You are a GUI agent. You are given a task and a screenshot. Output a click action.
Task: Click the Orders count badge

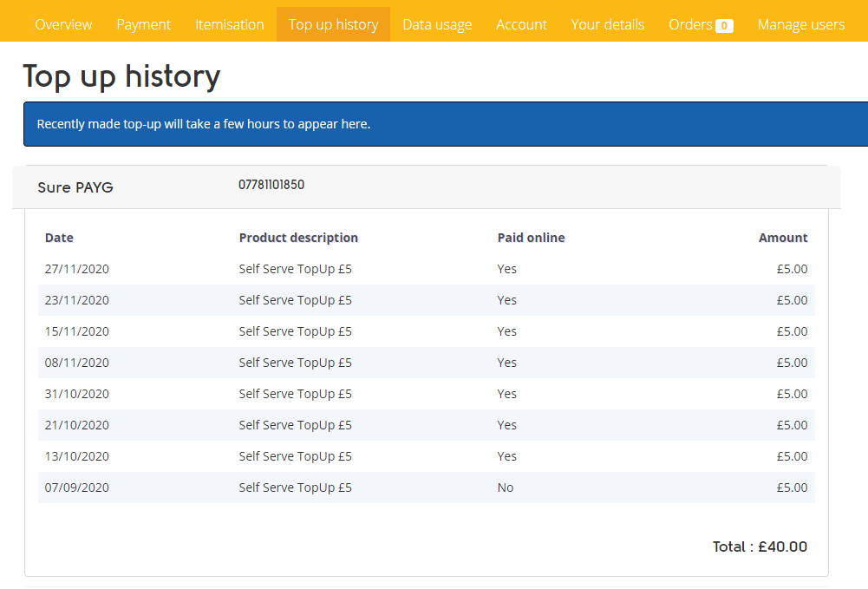coord(724,26)
